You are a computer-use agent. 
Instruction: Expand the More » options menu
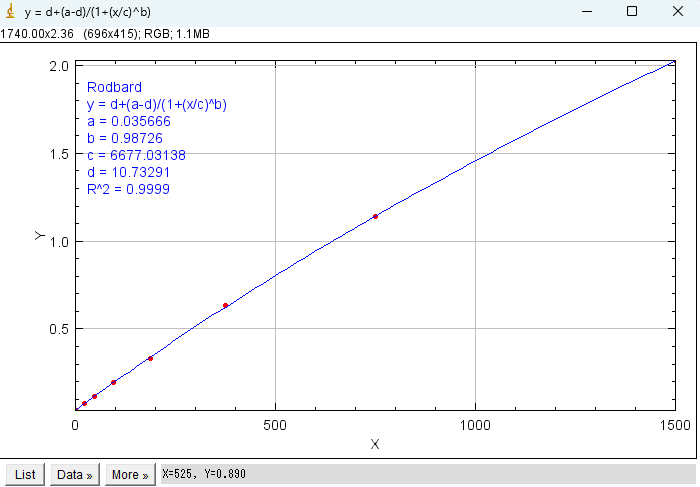130,475
